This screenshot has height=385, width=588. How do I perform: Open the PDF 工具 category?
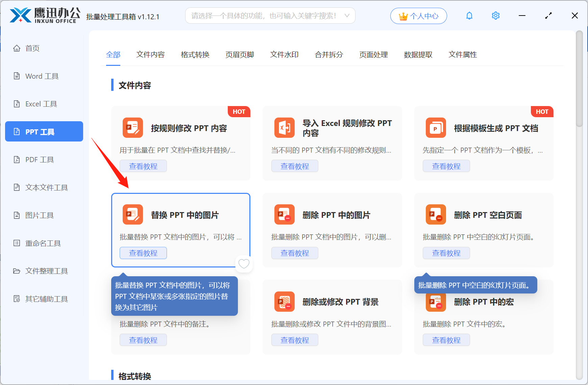[x=39, y=159]
